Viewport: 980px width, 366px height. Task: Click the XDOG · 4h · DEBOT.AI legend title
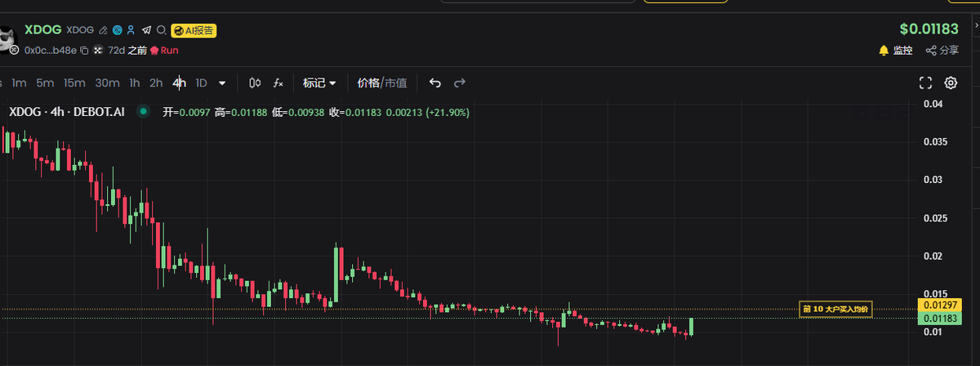[x=66, y=112]
